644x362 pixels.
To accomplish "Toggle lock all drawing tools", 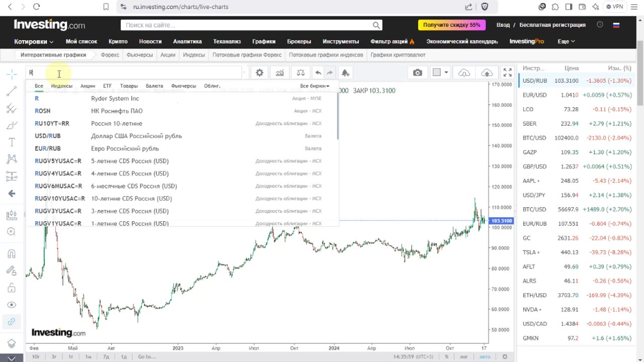I will point(12,288).
